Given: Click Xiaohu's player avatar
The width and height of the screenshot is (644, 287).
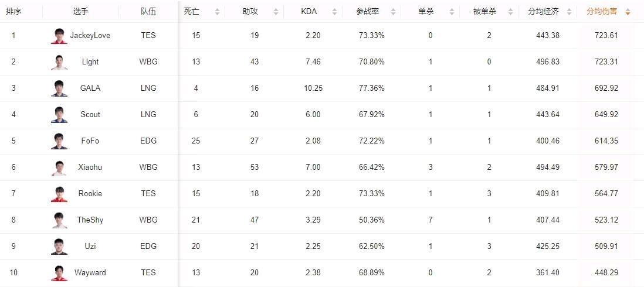Looking at the screenshot, I should click(x=59, y=168).
